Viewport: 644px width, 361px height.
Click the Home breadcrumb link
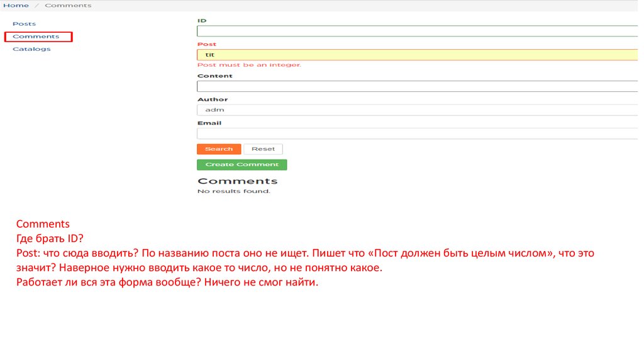pos(16,5)
